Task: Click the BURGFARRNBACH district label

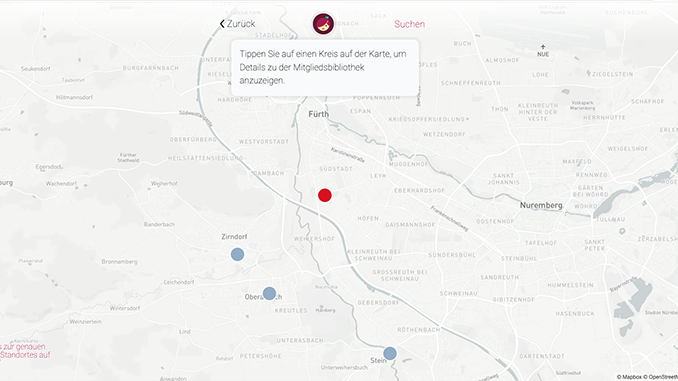Action: click(x=150, y=68)
